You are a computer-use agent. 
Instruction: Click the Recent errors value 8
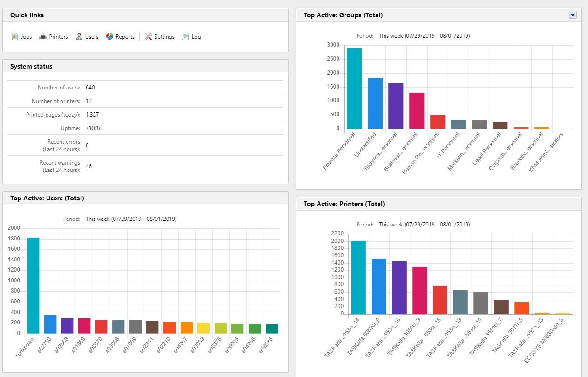(x=87, y=145)
